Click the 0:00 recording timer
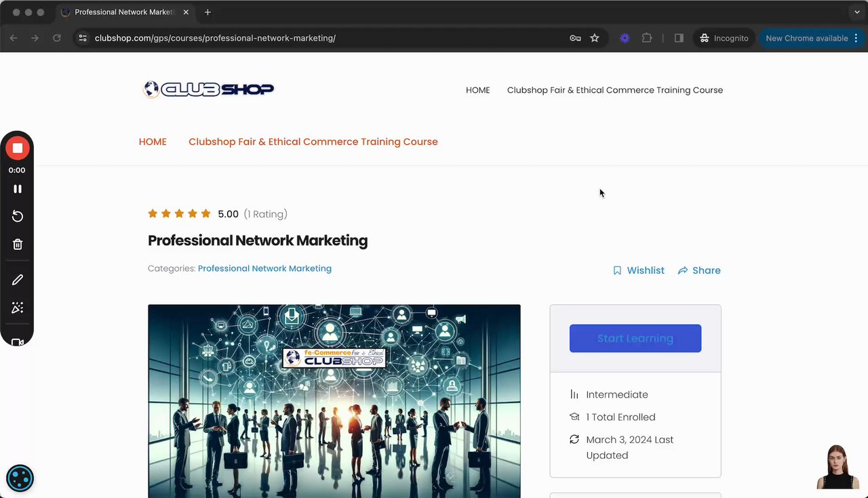Screen dimensions: 868x498 click(x=17, y=170)
